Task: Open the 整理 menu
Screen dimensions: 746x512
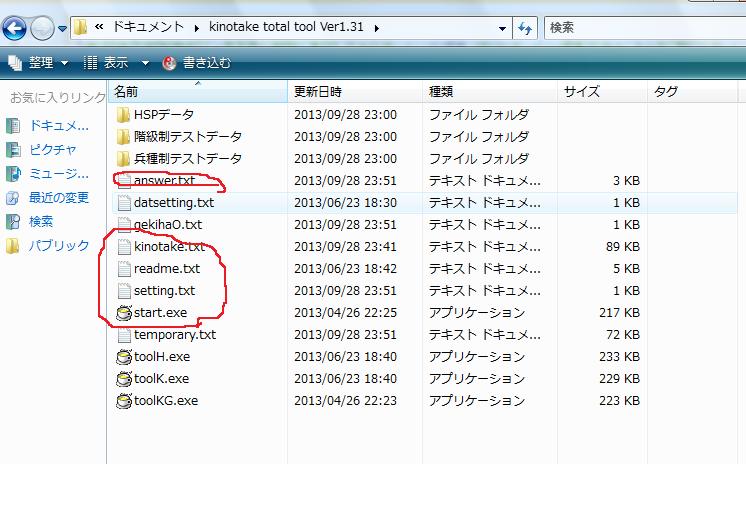Action: click(39, 62)
